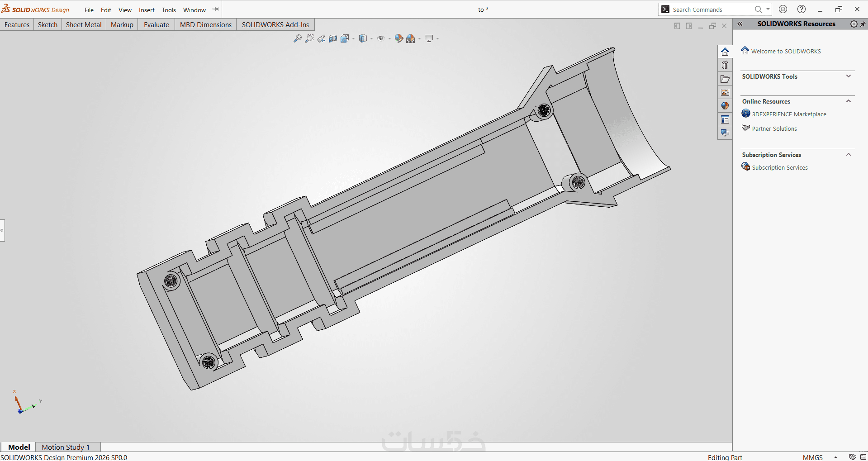This screenshot has height=461, width=868.
Task: Open the SOLIDWORKS Forum task pane tab
Action: coord(725,133)
